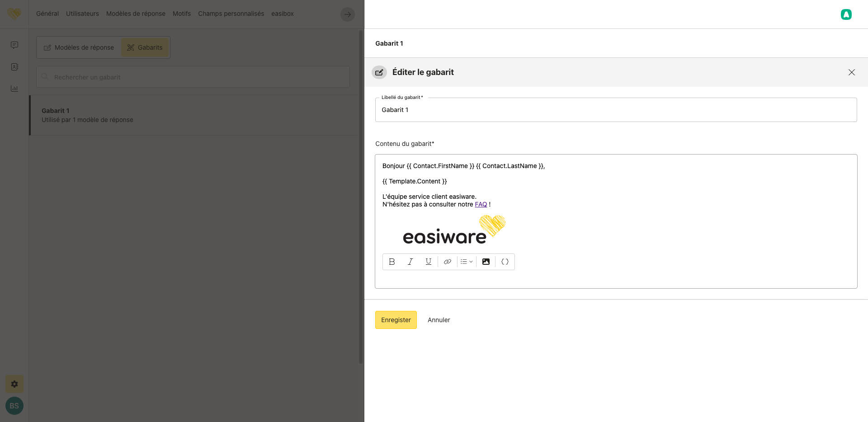
Task: Open settings gear in left sidebar
Action: (14, 384)
